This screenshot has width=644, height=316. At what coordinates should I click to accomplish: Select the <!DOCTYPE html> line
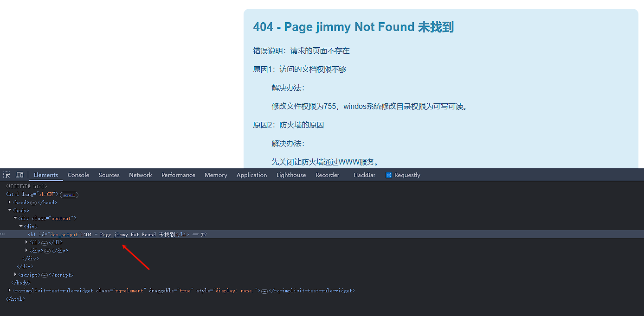pyautogui.click(x=26, y=186)
